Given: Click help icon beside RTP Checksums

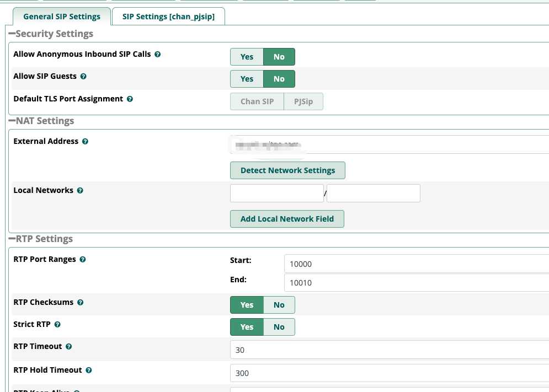Looking at the screenshot, I should pyautogui.click(x=81, y=303).
